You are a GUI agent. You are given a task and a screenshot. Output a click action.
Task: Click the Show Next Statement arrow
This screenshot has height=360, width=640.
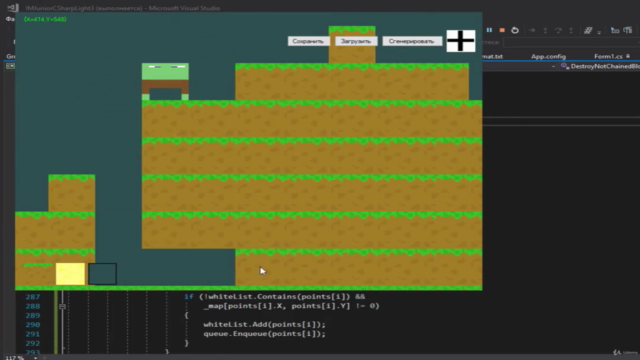pos(532,30)
